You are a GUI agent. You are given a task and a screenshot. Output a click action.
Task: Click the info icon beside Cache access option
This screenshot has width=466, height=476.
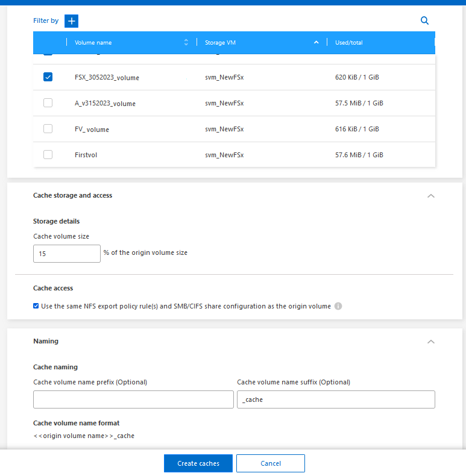pyautogui.click(x=338, y=306)
